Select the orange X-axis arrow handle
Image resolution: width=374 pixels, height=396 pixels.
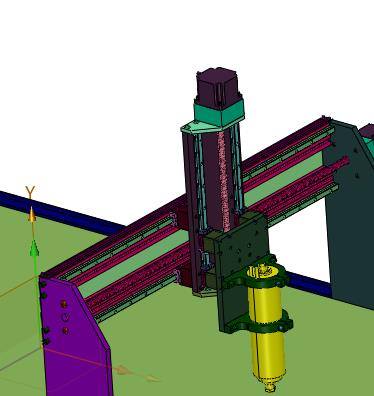point(125,370)
